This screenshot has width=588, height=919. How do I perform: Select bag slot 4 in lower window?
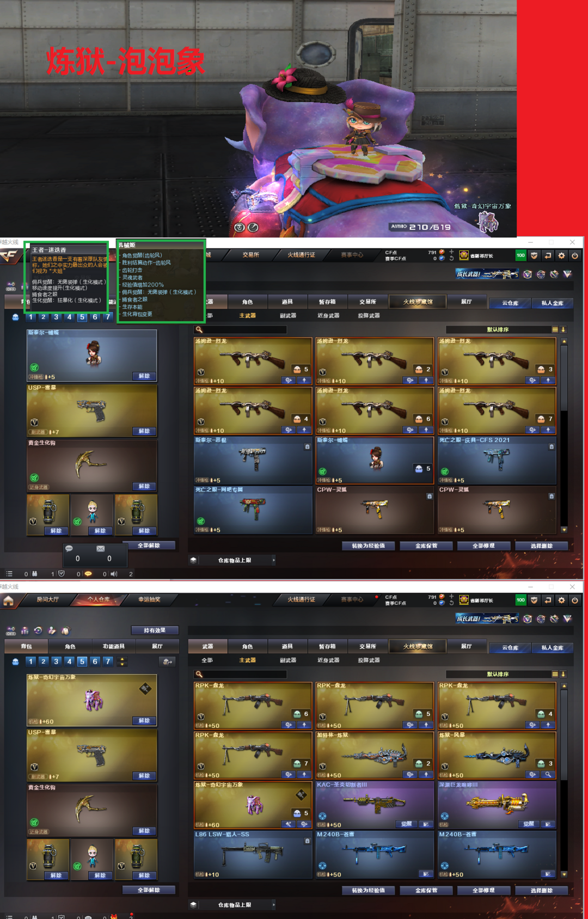tap(69, 661)
